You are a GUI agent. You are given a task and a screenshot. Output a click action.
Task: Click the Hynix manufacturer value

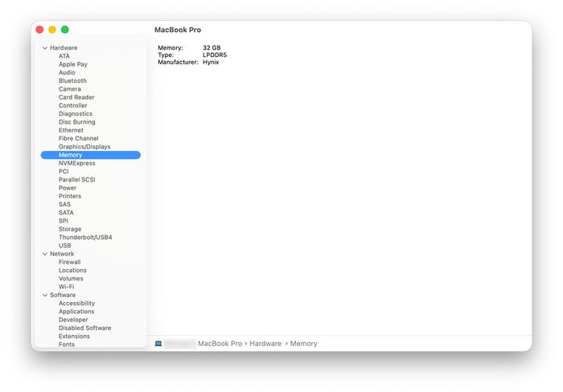pyautogui.click(x=211, y=62)
